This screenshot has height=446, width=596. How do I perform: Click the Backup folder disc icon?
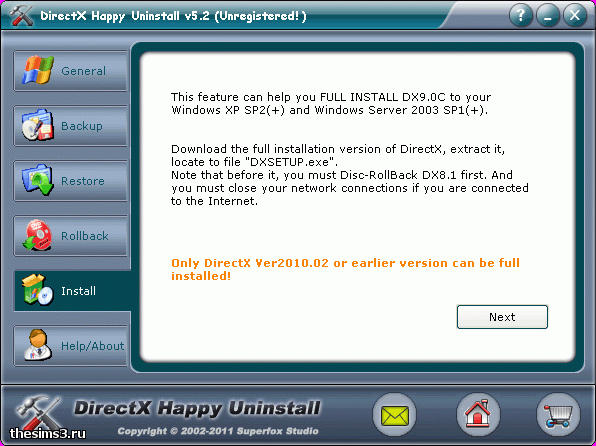point(37,125)
